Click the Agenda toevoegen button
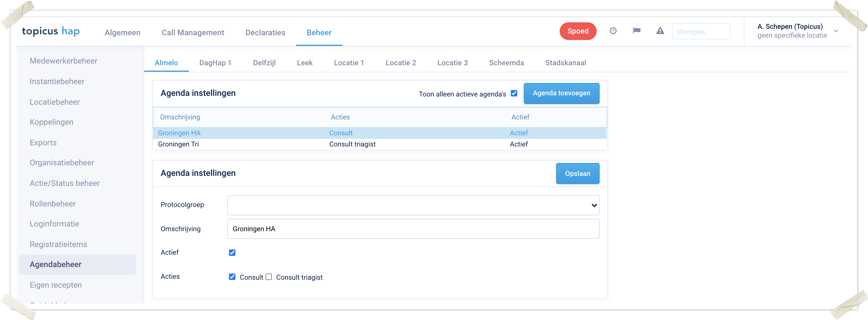 pyautogui.click(x=561, y=93)
